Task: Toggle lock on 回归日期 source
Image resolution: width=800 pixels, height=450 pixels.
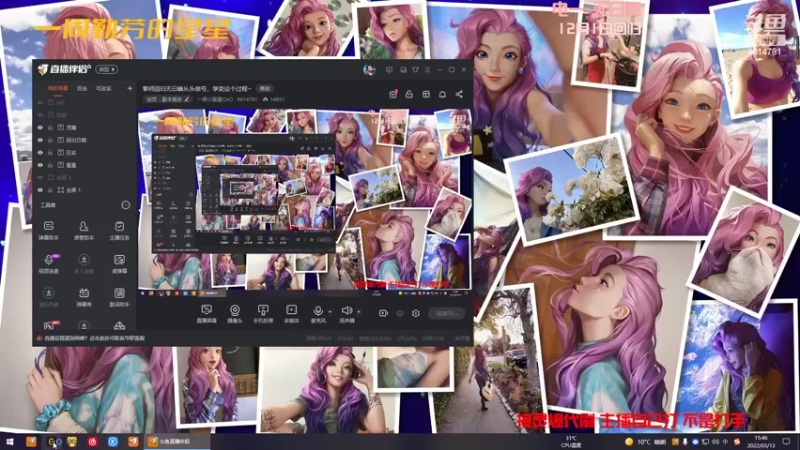Action: 51,140
